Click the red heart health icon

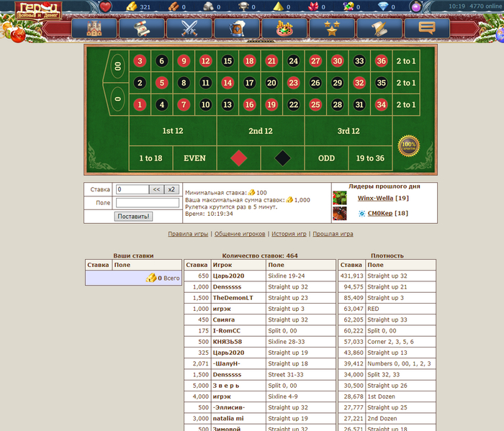tap(105, 6)
